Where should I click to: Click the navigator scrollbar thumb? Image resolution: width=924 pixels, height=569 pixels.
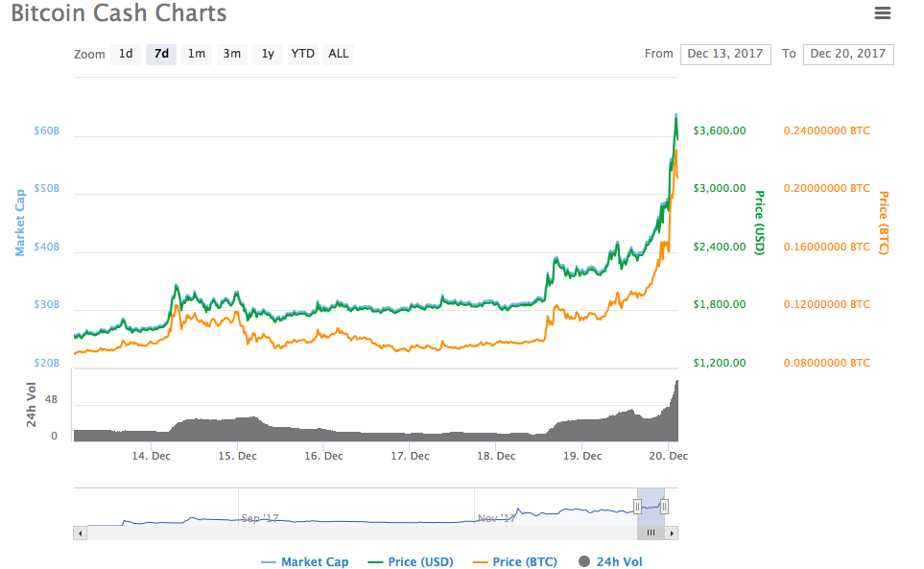click(651, 533)
